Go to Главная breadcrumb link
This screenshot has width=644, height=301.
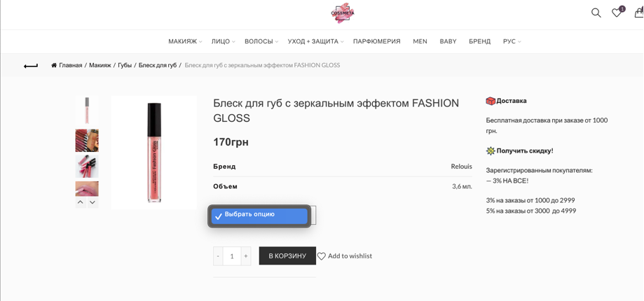[71, 65]
